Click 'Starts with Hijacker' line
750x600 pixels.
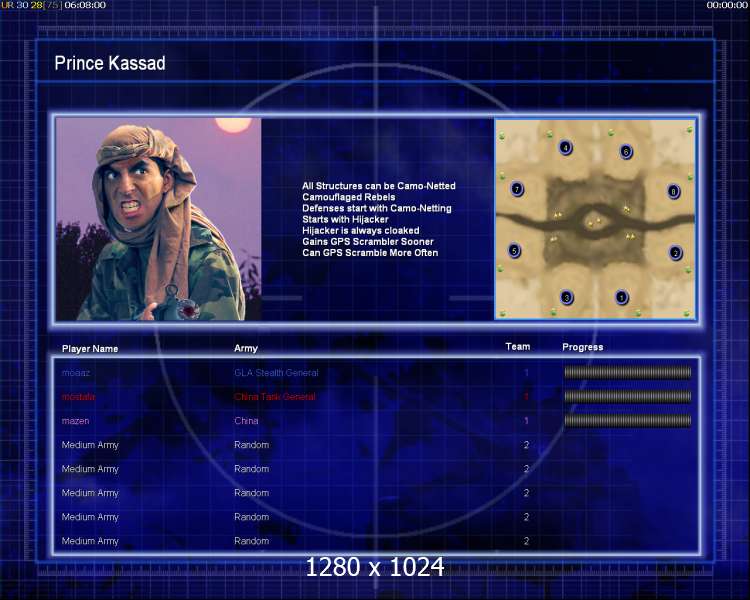click(x=345, y=219)
